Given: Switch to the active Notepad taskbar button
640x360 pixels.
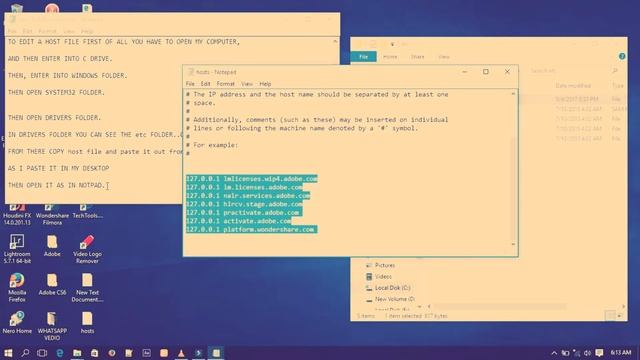Looking at the screenshot, I should click(x=216, y=353).
